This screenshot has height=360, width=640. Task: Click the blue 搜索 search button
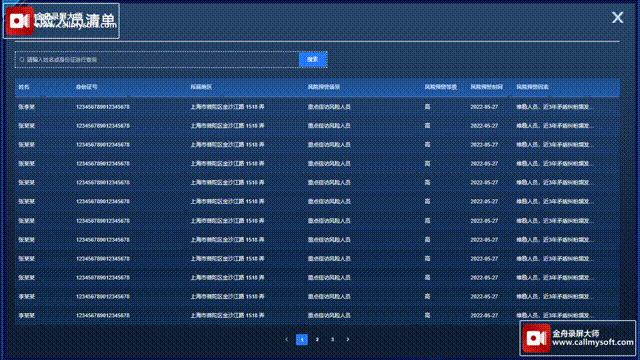313,60
